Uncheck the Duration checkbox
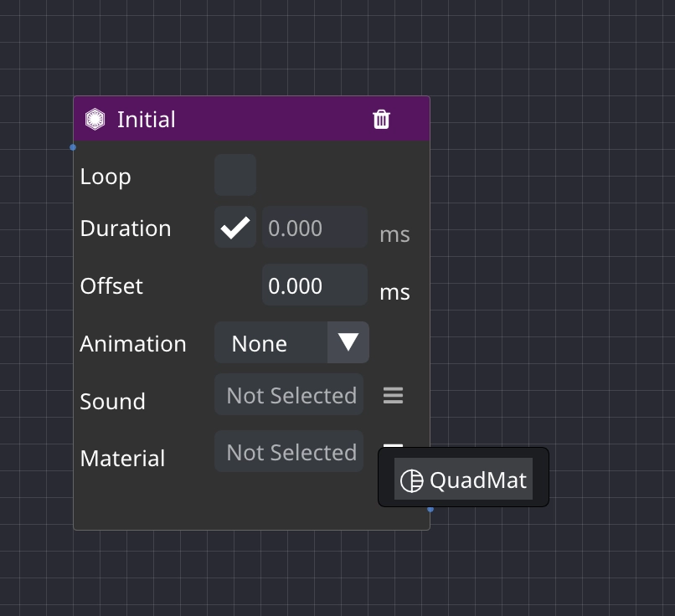This screenshot has height=616, width=675. (235, 227)
